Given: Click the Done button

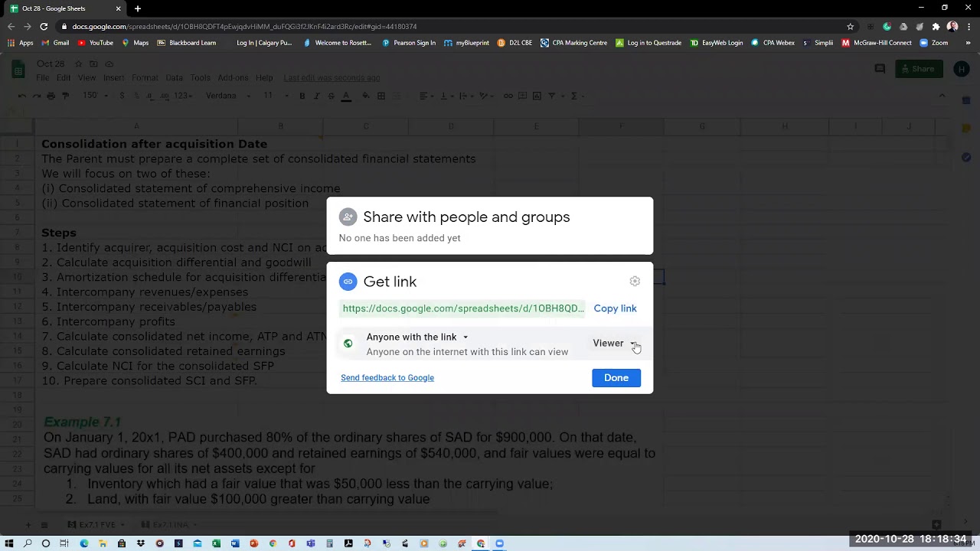Looking at the screenshot, I should 616,378.
